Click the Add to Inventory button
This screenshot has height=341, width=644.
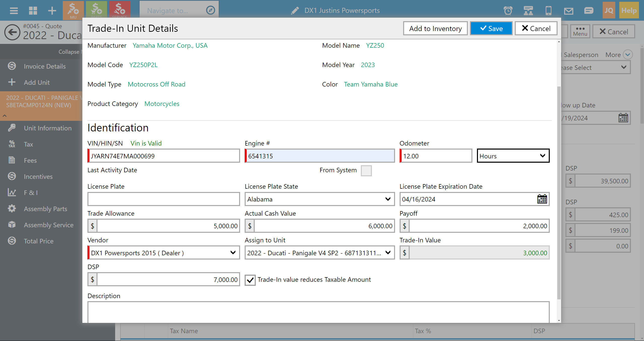click(x=435, y=29)
